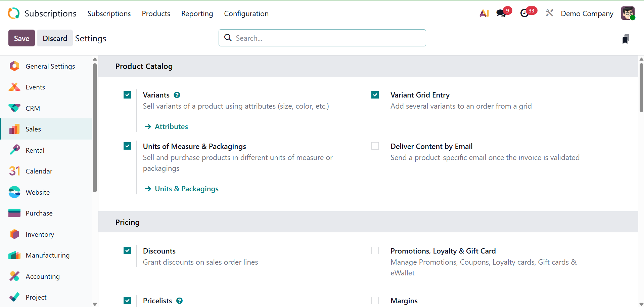Click the Pricelists help question icon
Image resolution: width=644 pixels, height=307 pixels.
click(x=180, y=301)
